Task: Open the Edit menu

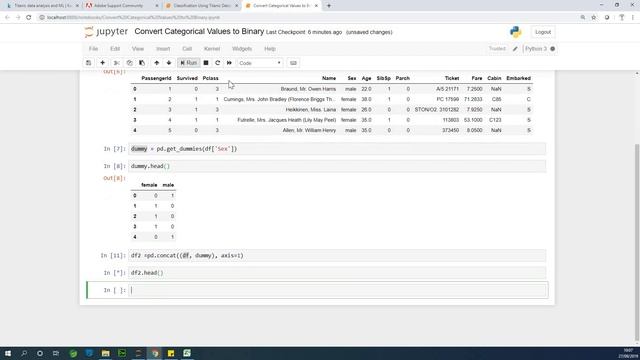Action: point(115,49)
